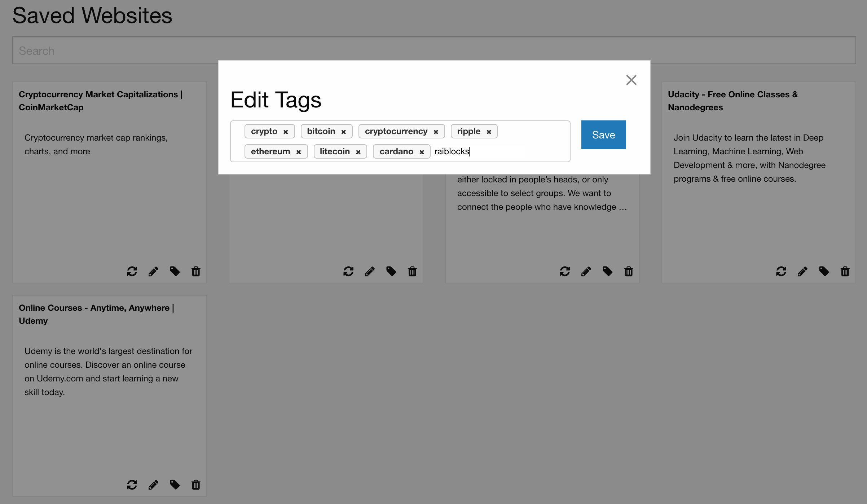The height and width of the screenshot is (504, 867).
Task: Open tags for the CoinMarketCap card
Action: [175, 271]
